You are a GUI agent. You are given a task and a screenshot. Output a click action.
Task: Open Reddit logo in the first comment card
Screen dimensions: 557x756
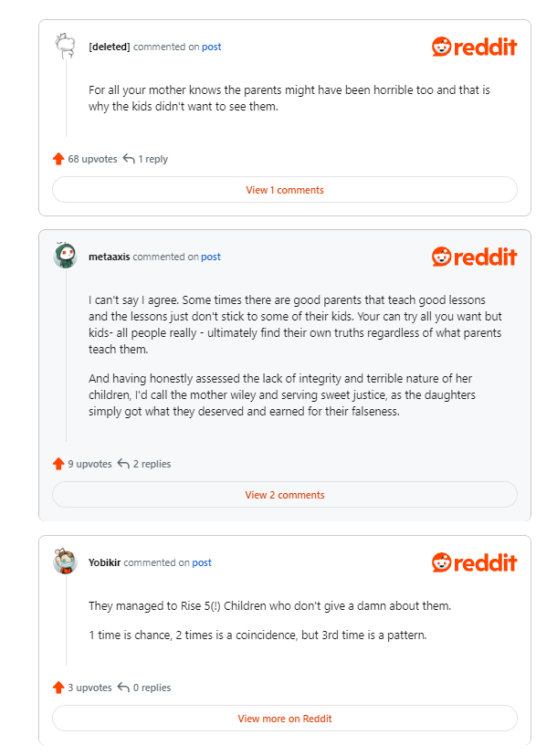tap(474, 47)
